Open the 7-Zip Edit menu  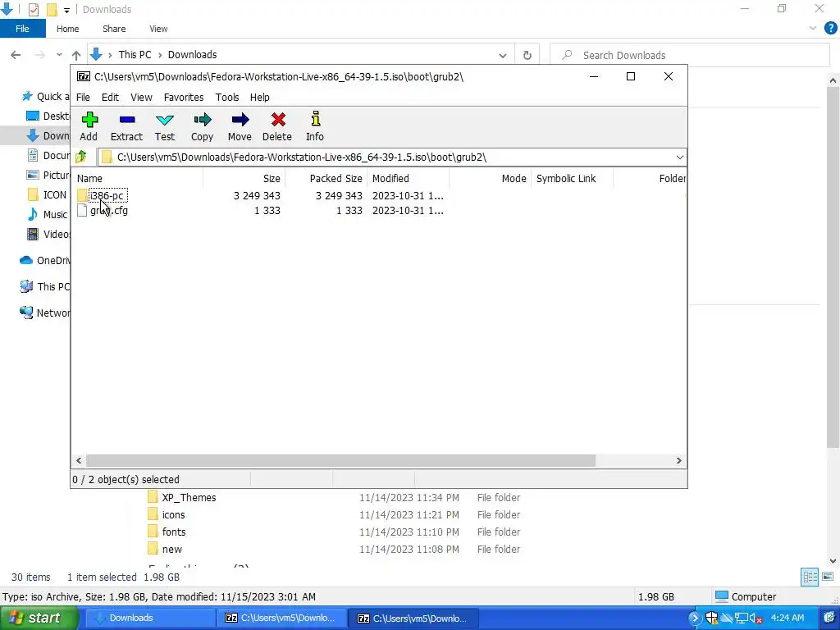110,97
